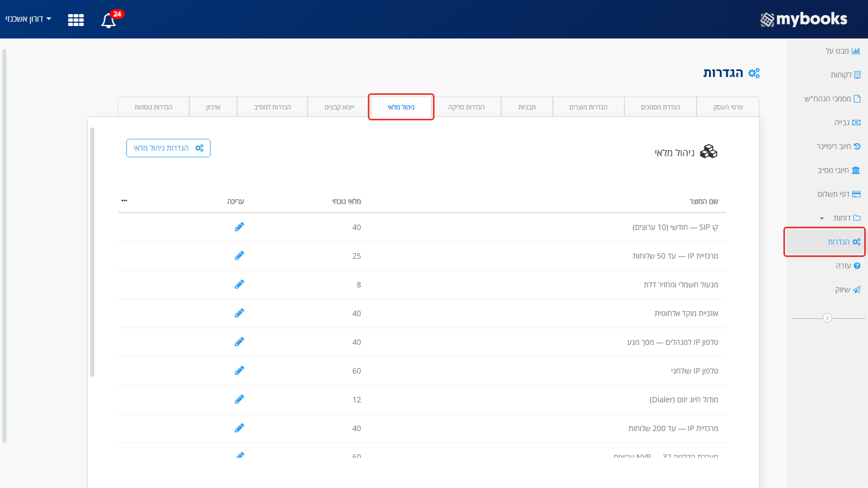Edit stock for מנעול חשמלי ומחזיר דלת
This screenshot has width=868, height=488.
239,284
